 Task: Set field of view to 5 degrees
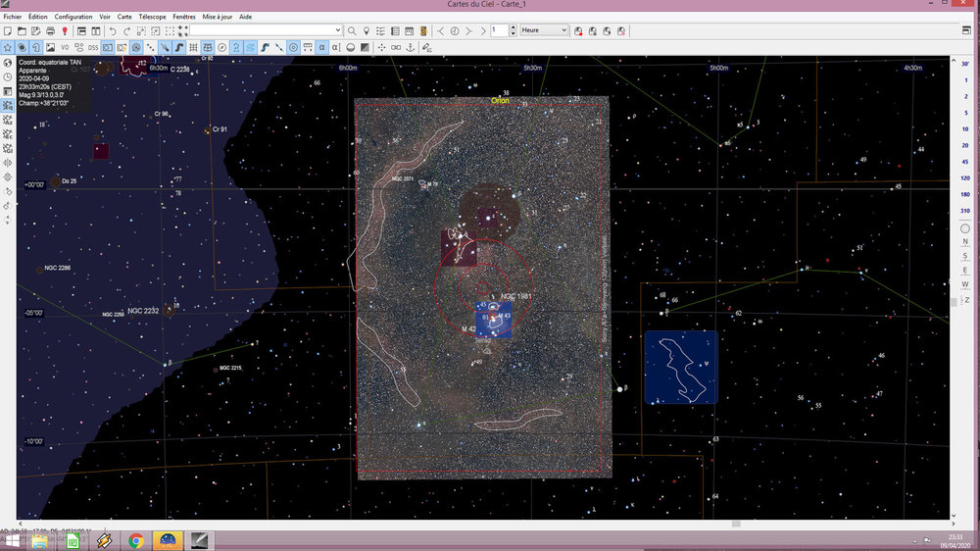(965, 113)
